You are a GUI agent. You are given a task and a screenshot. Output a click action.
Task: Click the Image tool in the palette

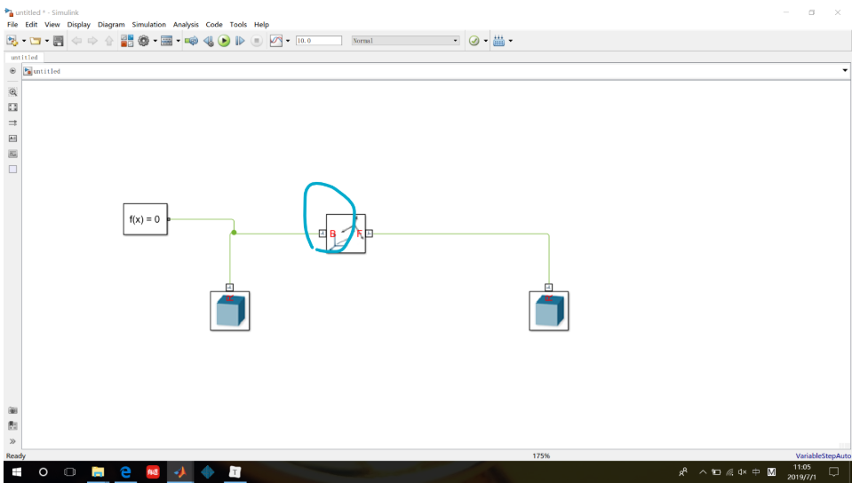click(x=12, y=154)
